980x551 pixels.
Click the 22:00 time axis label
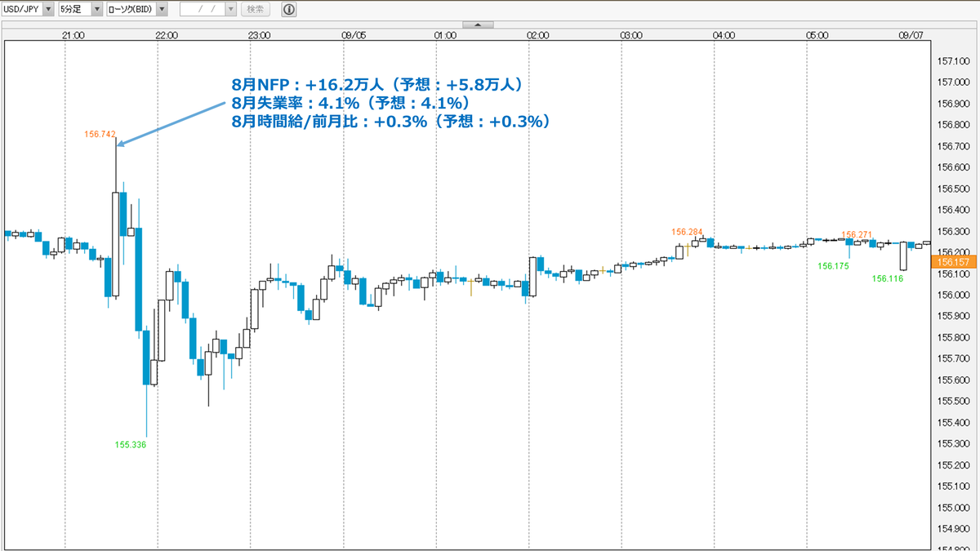click(167, 36)
